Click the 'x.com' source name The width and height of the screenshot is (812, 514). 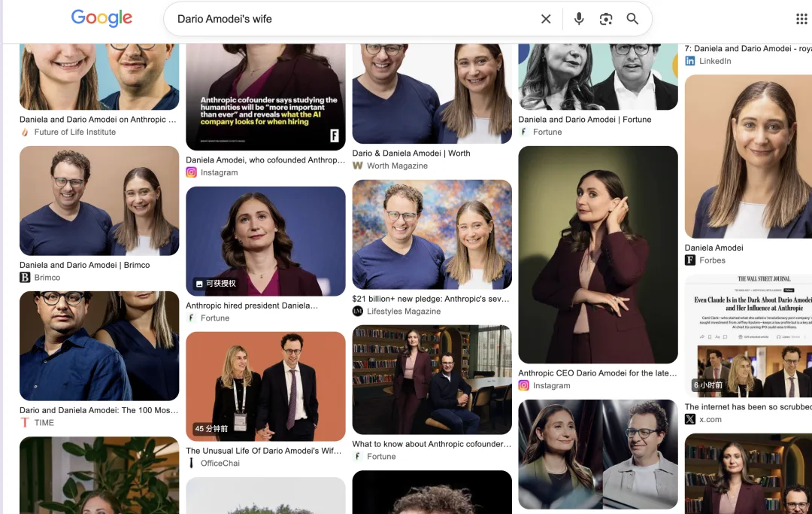tap(710, 420)
